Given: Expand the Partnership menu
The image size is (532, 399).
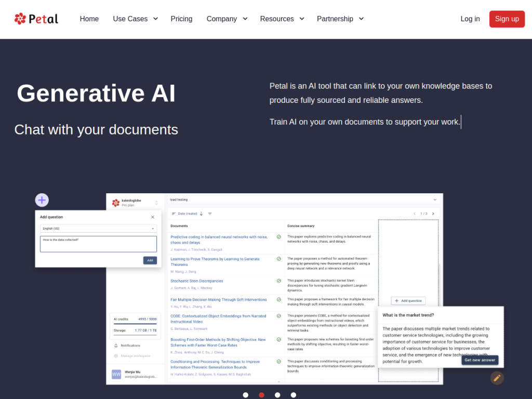Looking at the screenshot, I should [340, 19].
